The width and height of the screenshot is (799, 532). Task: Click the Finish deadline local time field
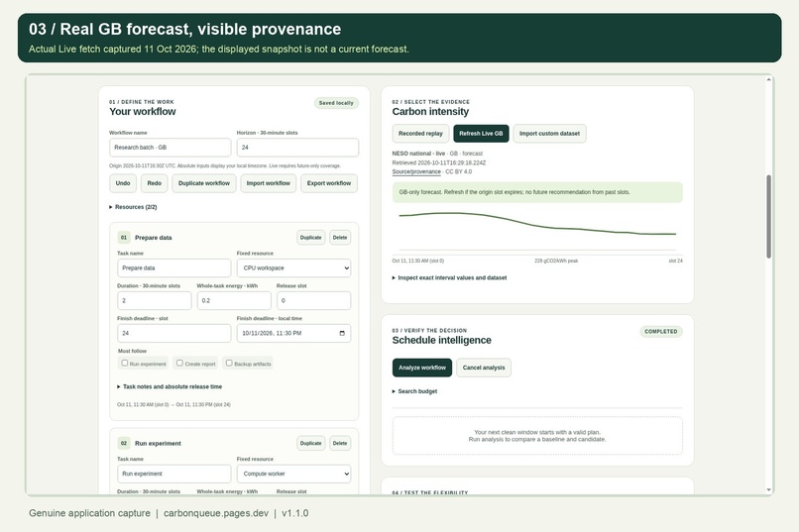293,333
